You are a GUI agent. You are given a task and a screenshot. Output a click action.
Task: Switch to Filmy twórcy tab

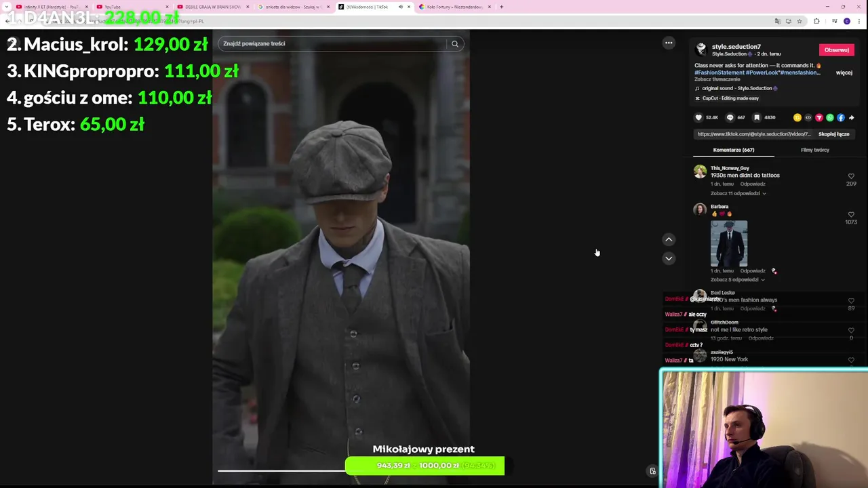pos(814,150)
